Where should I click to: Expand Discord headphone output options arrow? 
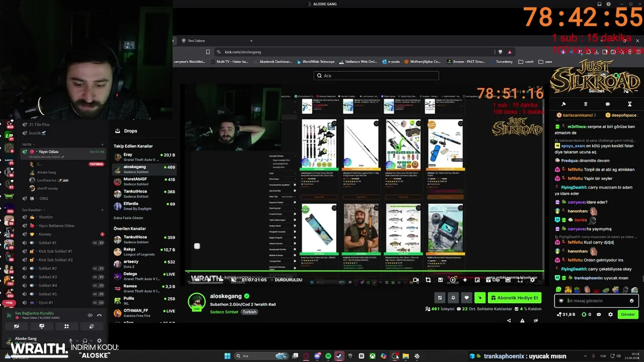pyautogui.click(x=91, y=341)
